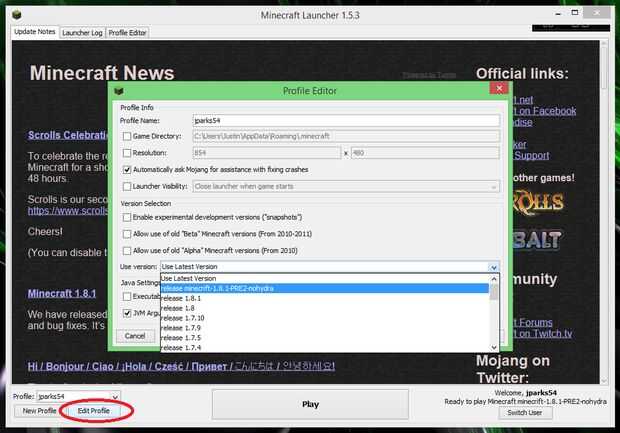
Task: Click the resolution height field 480
Action: [425, 153]
